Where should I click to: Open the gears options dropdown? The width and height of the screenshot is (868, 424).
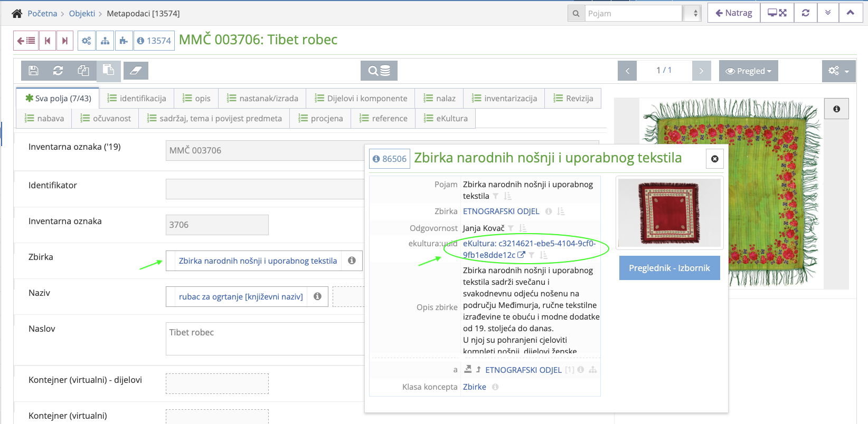838,71
